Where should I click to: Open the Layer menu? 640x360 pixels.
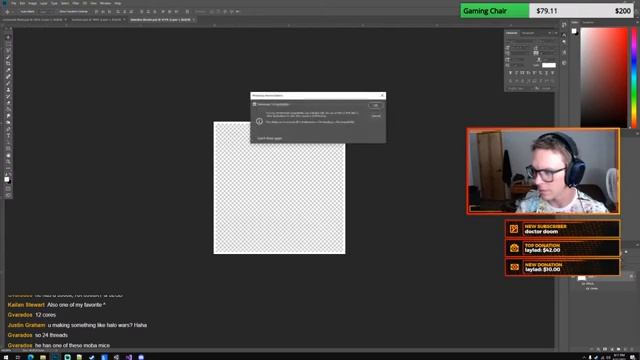click(44, 3)
